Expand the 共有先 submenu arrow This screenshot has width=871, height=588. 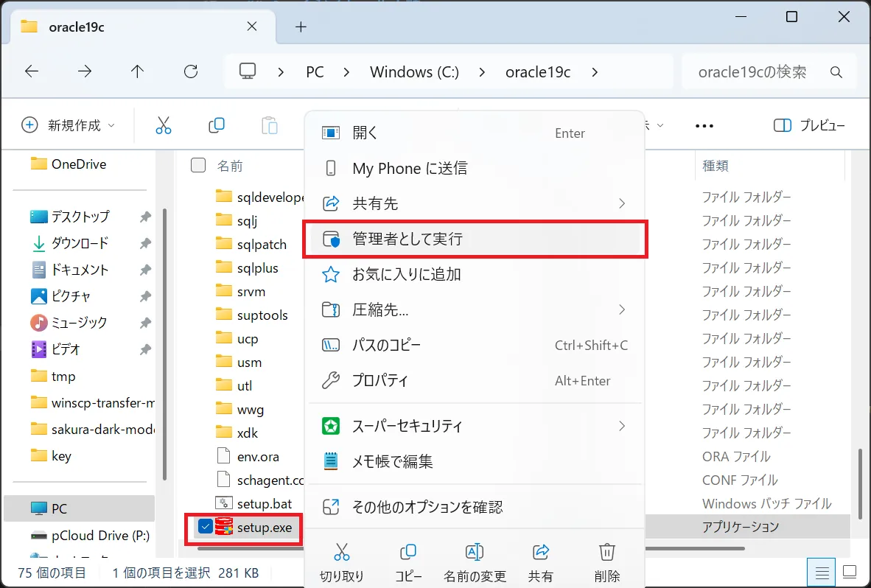[x=622, y=204]
